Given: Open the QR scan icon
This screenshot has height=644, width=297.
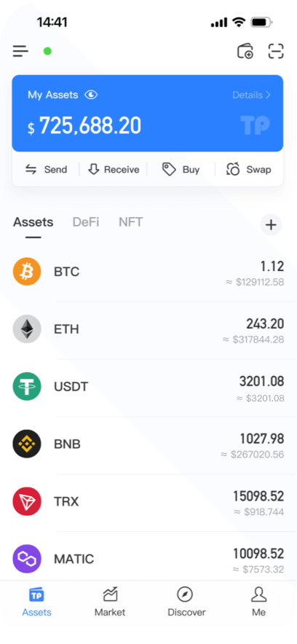Looking at the screenshot, I should (x=276, y=51).
